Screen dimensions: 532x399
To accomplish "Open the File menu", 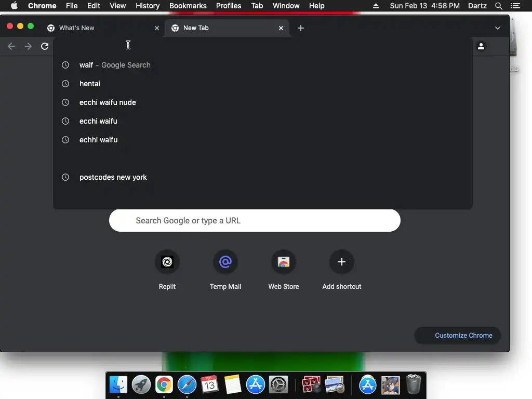I will [x=72, y=6].
